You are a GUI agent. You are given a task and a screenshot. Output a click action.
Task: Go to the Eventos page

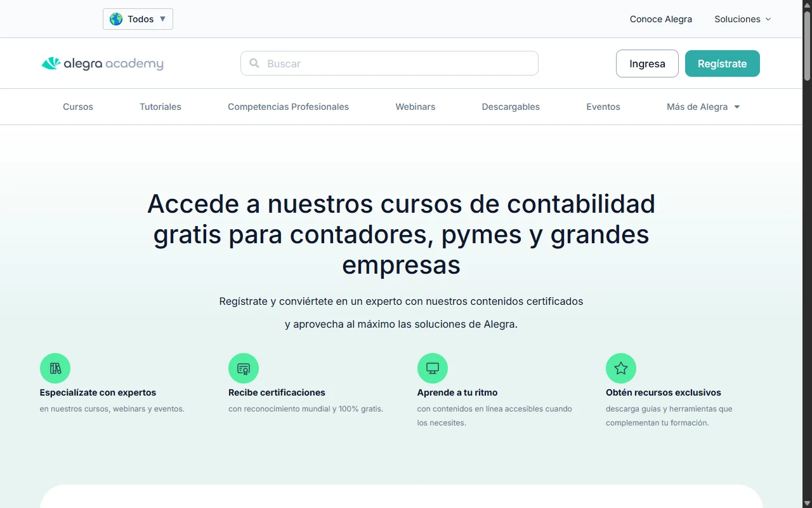coord(603,107)
